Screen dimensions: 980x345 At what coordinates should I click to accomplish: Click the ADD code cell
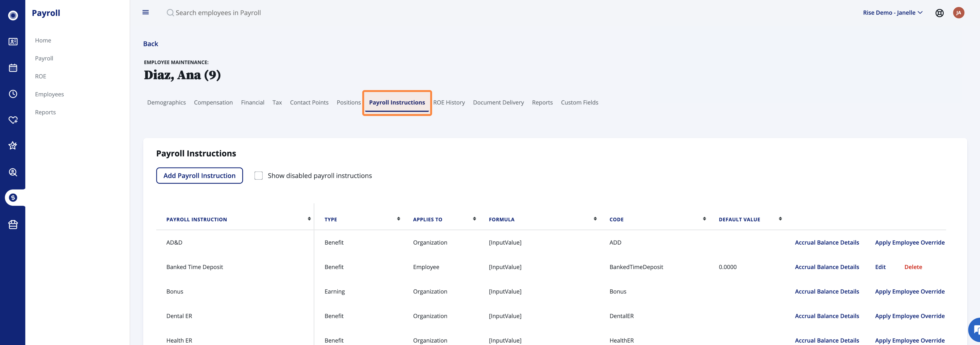(x=615, y=242)
